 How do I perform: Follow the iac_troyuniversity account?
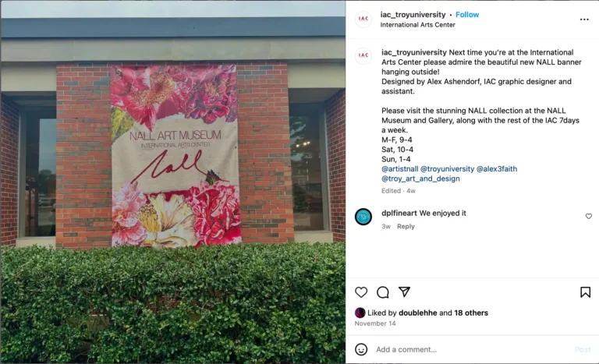click(x=467, y=15)
